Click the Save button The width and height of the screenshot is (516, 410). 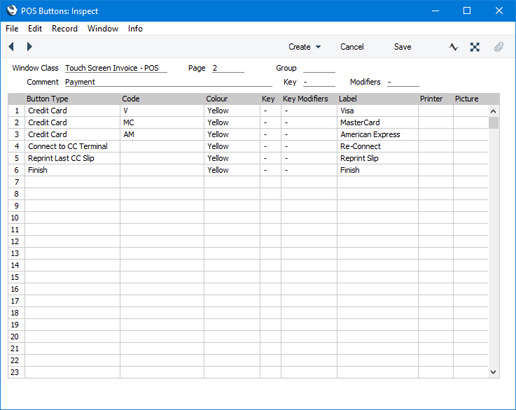tap(402, 47)
